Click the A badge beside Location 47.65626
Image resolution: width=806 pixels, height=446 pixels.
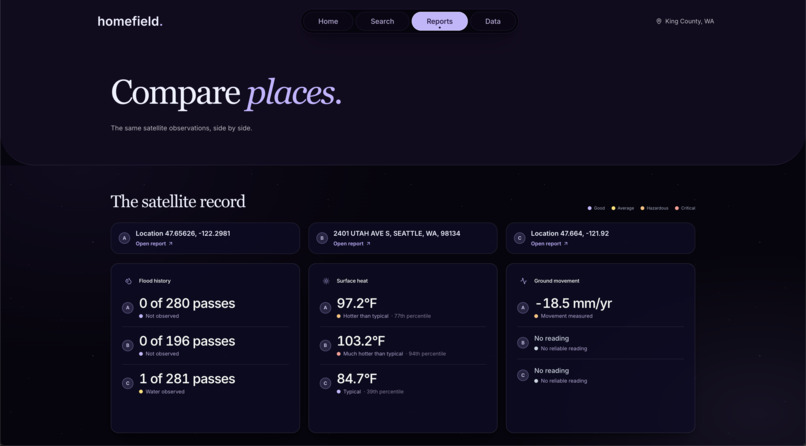[x=124, y=238]
